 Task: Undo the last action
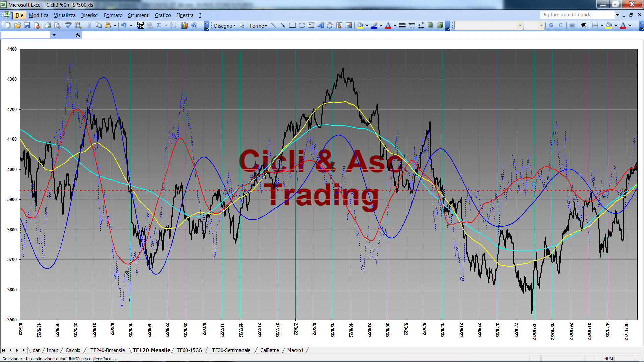click(x=124, y=25)
